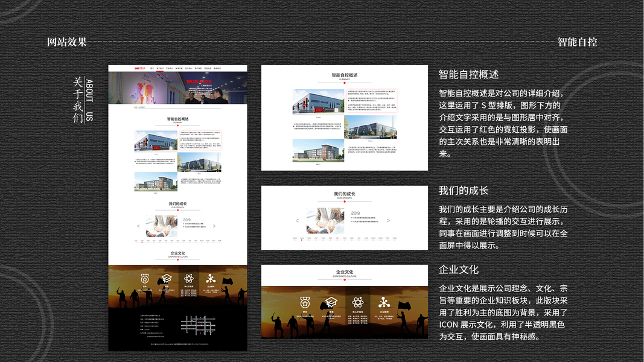The width and height of the screenshot is (644, 362).
Task: Open the 产品中心 nav item in the mockup
Action: point(170,69)
